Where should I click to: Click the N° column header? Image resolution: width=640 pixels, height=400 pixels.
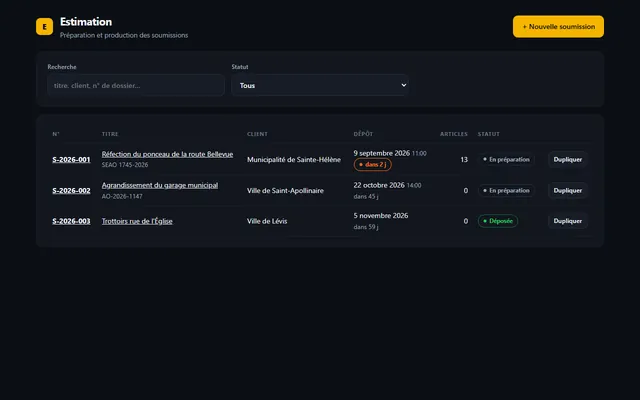(x=56, y=134)
